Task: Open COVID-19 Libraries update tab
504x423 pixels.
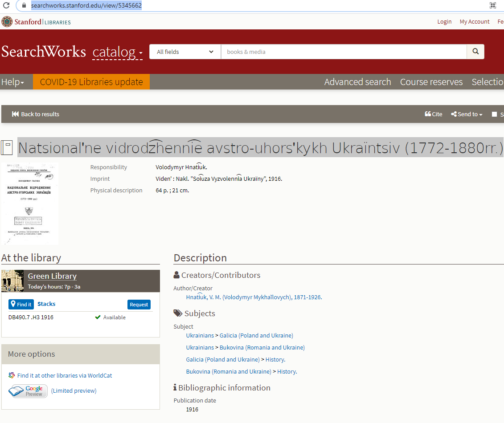Action: [91, 82]
